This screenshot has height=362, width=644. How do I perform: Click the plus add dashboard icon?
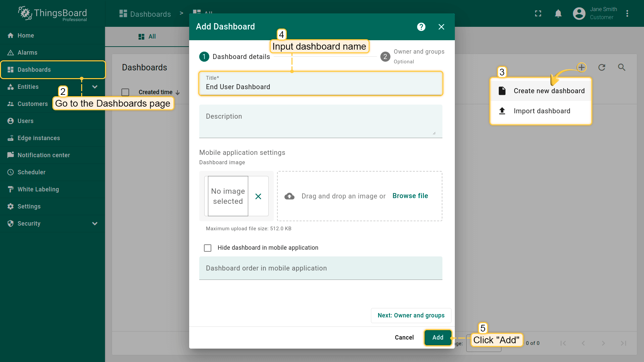[x=582, y=67]
